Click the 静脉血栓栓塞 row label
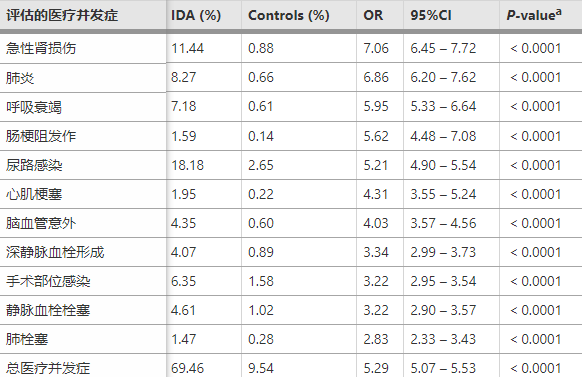 48,310
